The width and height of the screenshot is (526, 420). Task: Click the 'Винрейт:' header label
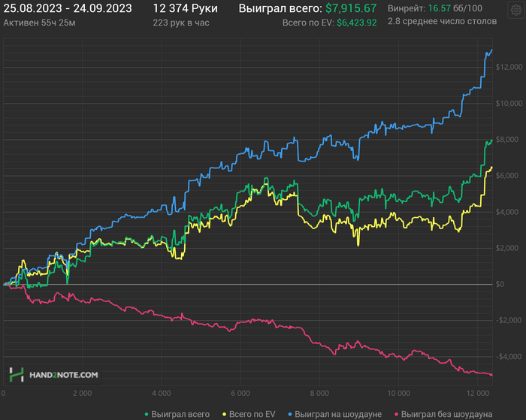[407, 8]
